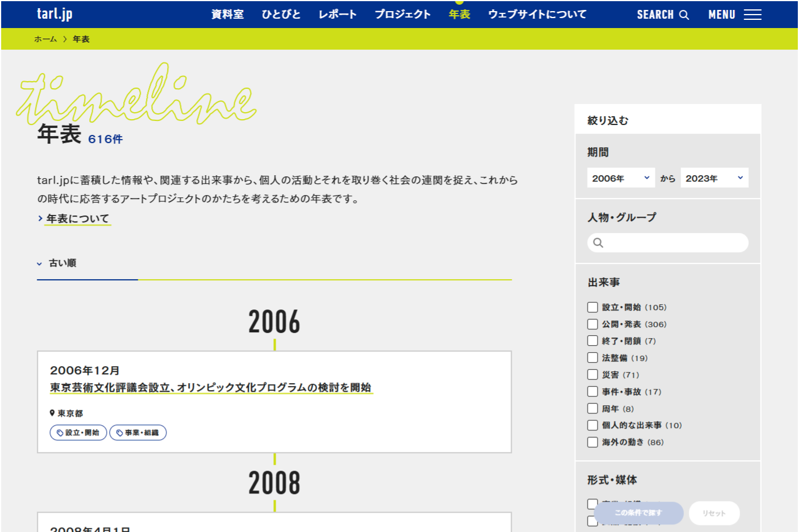Click the 人物・グループ search input field
Screen dimensions: 799x532
pyautogui.click(x=675, y=243)
